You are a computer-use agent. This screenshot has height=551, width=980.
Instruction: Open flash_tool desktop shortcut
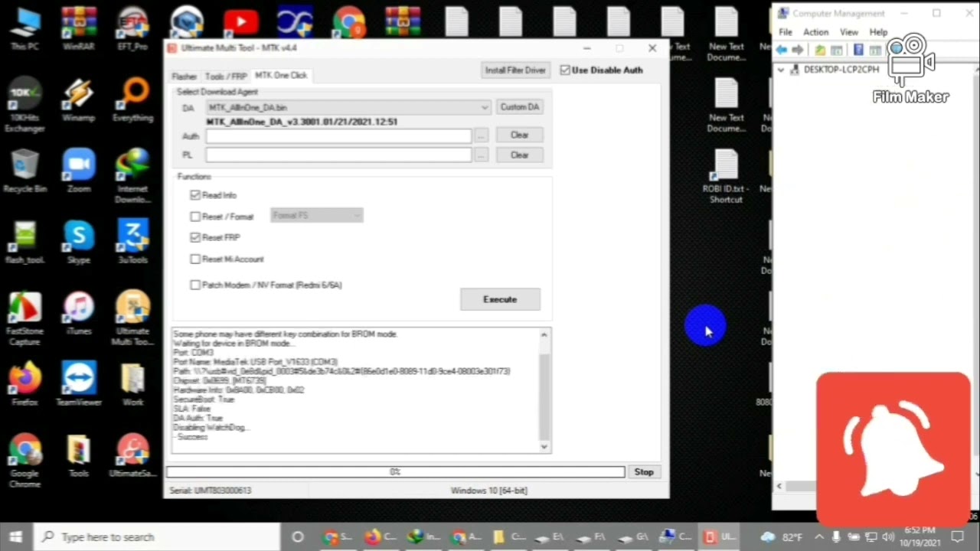click(24, 242)
